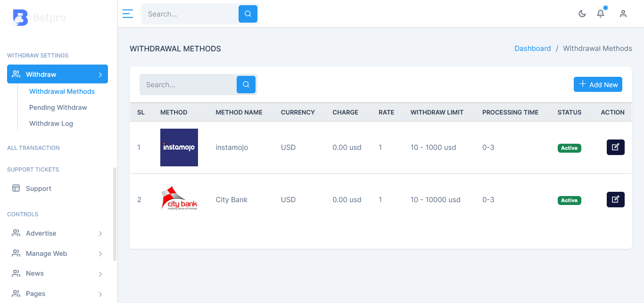The height and width of the screenshot is (303, 644).
Task: Click the Betpro logo icon
Action: [20, 17]
